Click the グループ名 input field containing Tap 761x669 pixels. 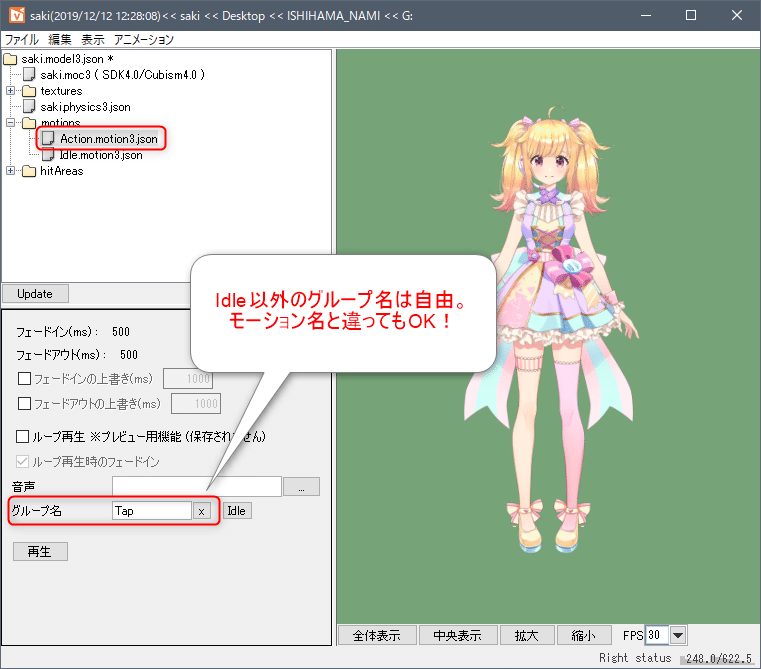(x=152, y=511)
